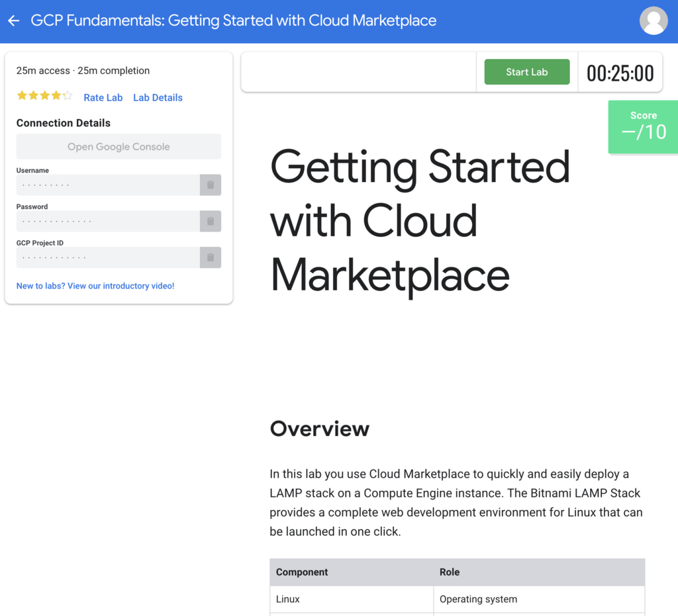Copy the GCP Project ID value
This screenshot has width=678, height=616.
pyautogui.click(x=211, y=257)
